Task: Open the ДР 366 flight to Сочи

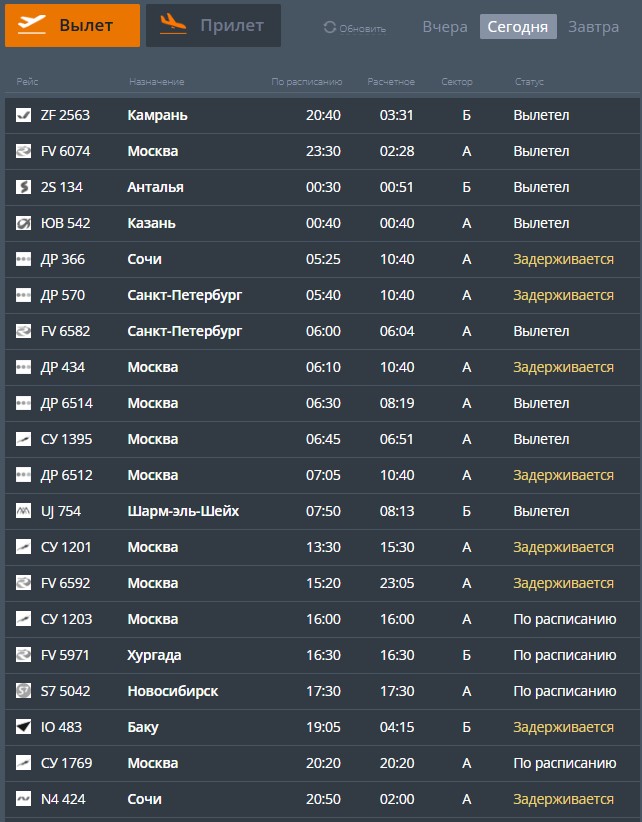Action: (x=321, y=259)
